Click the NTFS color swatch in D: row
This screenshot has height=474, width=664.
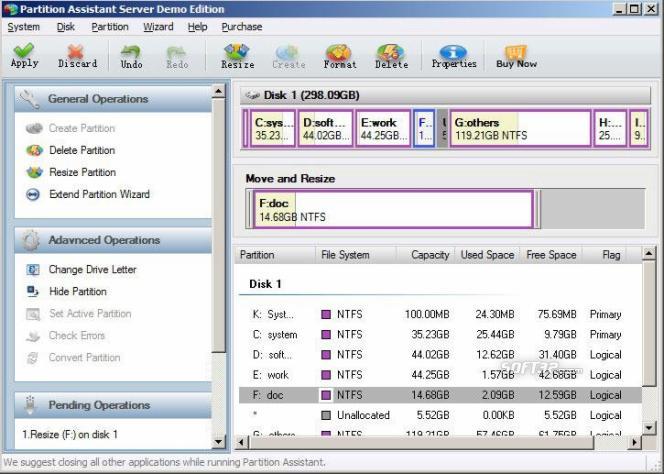(x=326, y=355)
